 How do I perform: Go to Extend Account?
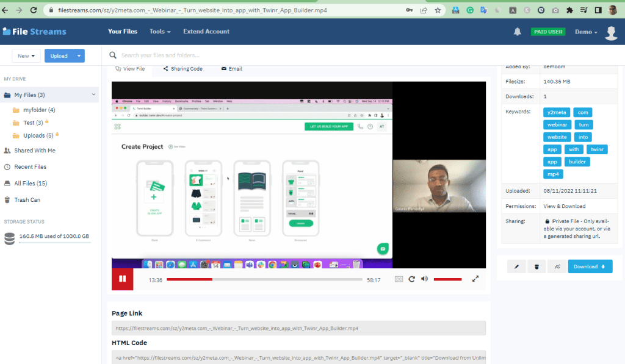[206, 32]
